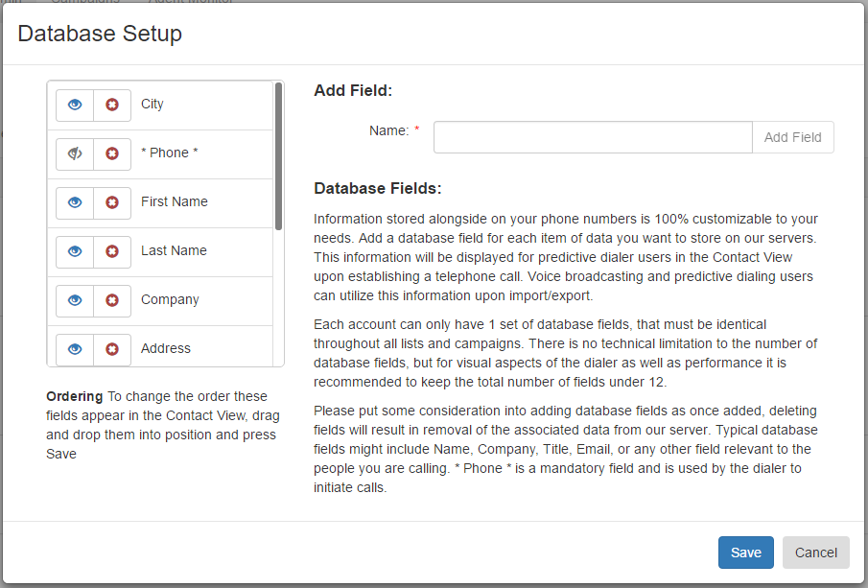Remove the Last Name field
The image size is (868, 588).
click(x=112, y=252)
